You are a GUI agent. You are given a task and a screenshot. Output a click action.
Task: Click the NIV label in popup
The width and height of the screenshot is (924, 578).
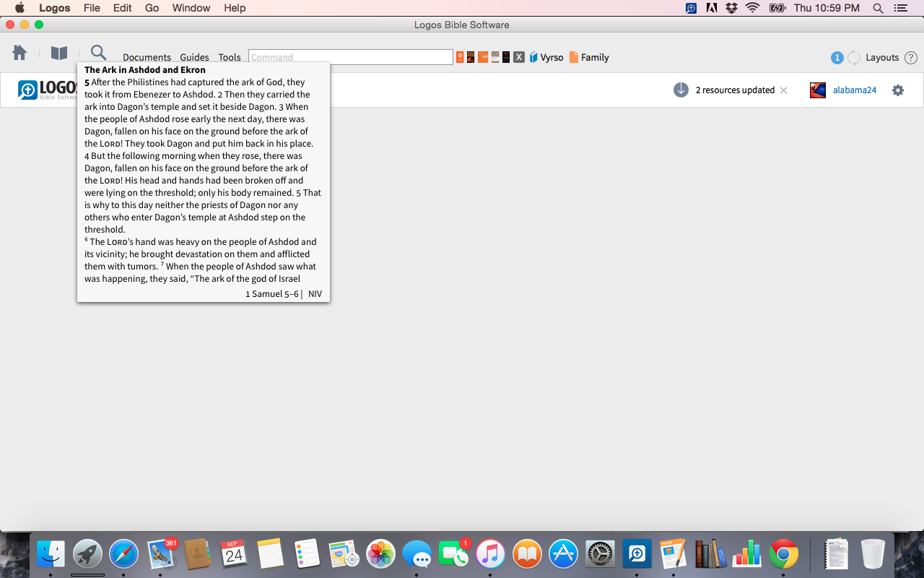pyautogui.click(x=315, y=294)
